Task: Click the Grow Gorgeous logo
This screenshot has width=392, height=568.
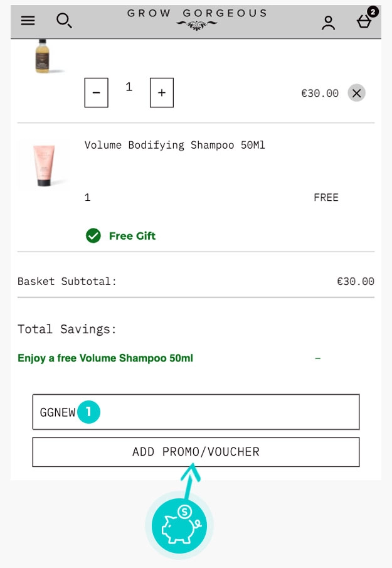Action: (196, 19)
